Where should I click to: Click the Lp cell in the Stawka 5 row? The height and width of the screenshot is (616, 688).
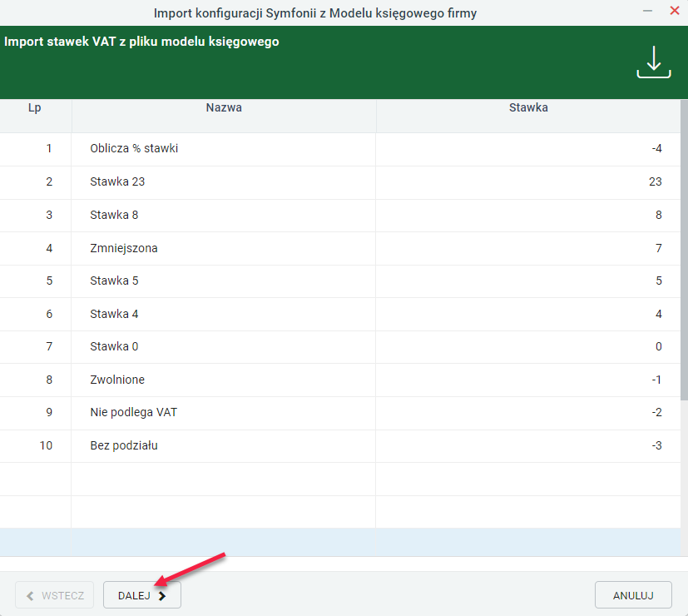pos(35,281)
